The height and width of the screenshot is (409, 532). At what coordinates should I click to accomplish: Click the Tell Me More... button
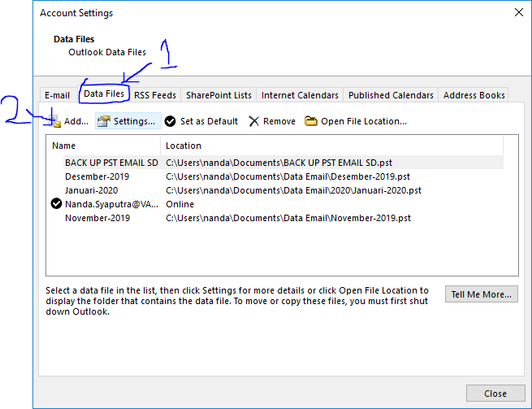[481, 294]
